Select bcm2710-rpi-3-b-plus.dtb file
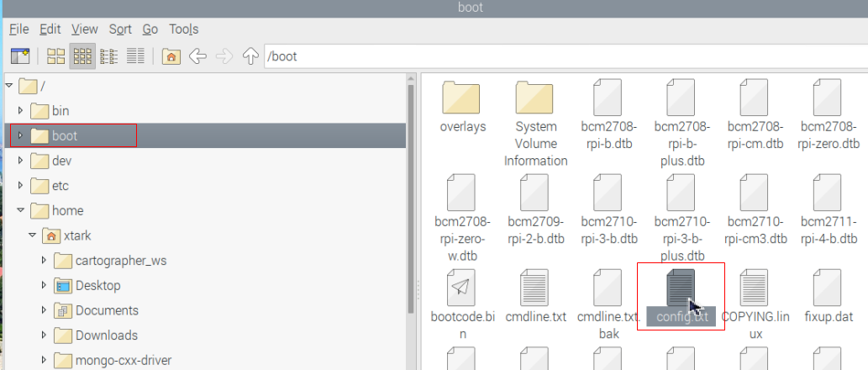868x370 pixels. pyautogui.click(x=681, y=219)
